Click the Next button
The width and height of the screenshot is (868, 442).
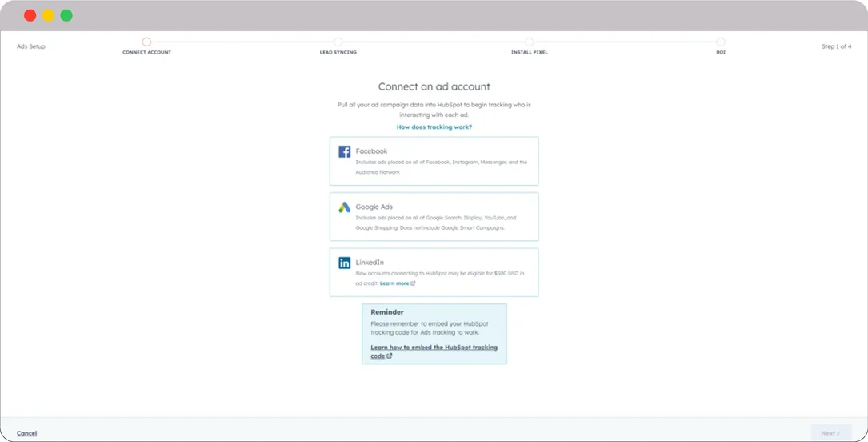click(x=831, y=433)
